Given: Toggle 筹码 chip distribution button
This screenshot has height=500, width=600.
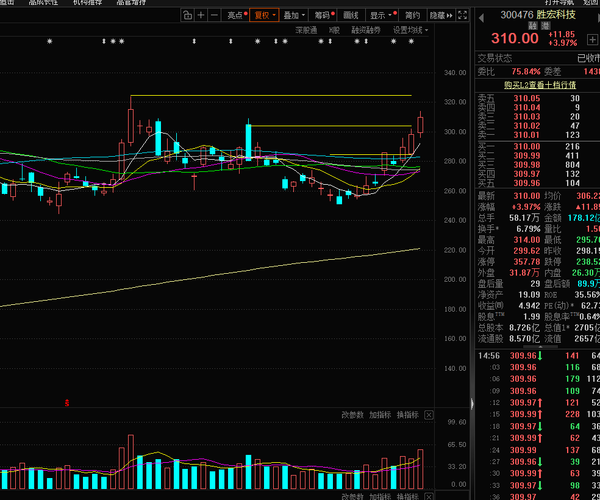Looking at the screenshot, I should point(324,15).
